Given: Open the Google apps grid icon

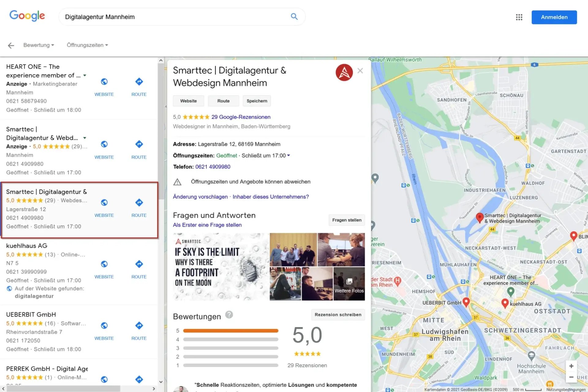Looking at the screenshot, I should 519,17.
